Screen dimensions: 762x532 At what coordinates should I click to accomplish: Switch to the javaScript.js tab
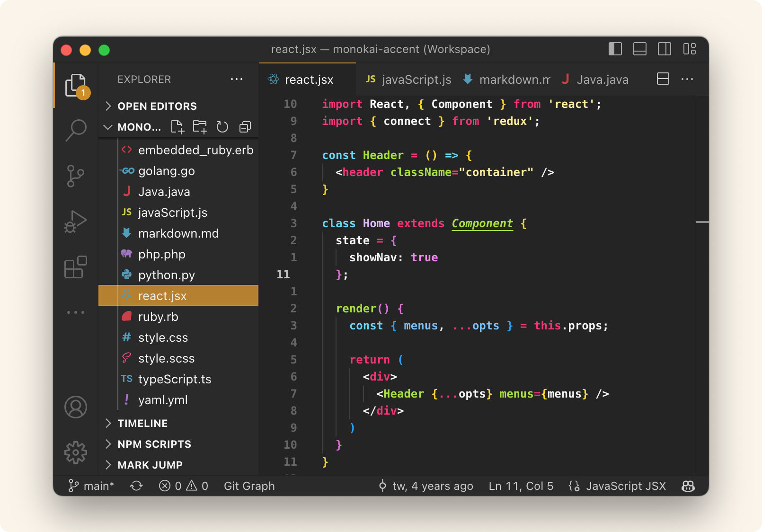click(408, 80)
